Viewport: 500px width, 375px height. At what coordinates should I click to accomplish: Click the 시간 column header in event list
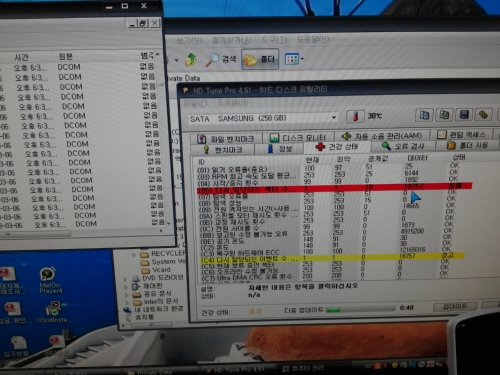(x=21, y=57)
